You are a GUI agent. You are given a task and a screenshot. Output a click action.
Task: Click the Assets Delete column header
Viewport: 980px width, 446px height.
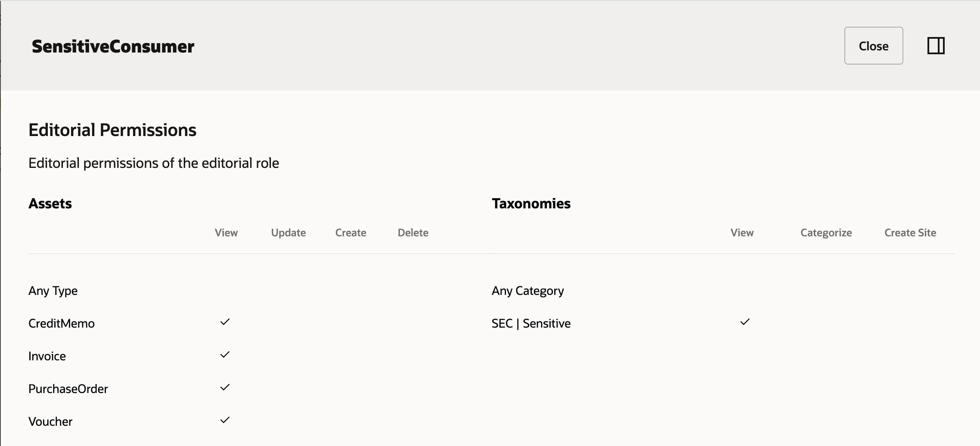click(x=413, y=233)
